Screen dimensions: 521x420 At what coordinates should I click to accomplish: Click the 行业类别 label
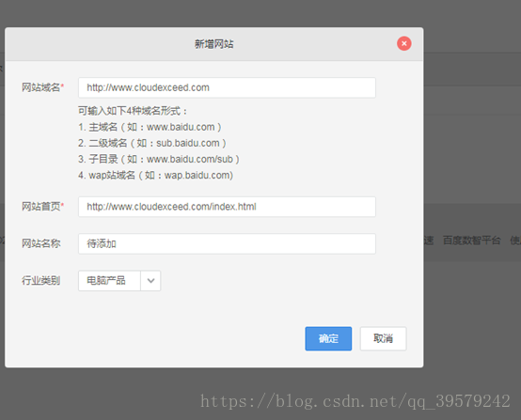tap(40, 281)
